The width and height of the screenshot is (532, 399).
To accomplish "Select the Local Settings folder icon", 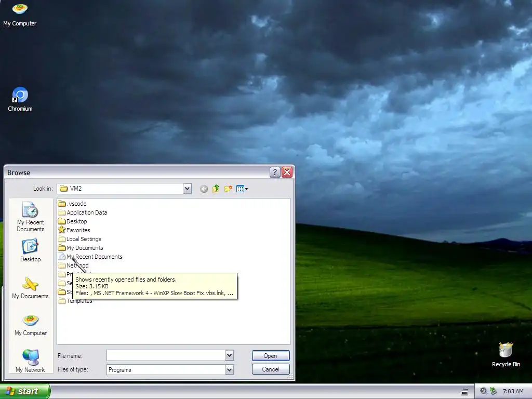I will [62, 239].
